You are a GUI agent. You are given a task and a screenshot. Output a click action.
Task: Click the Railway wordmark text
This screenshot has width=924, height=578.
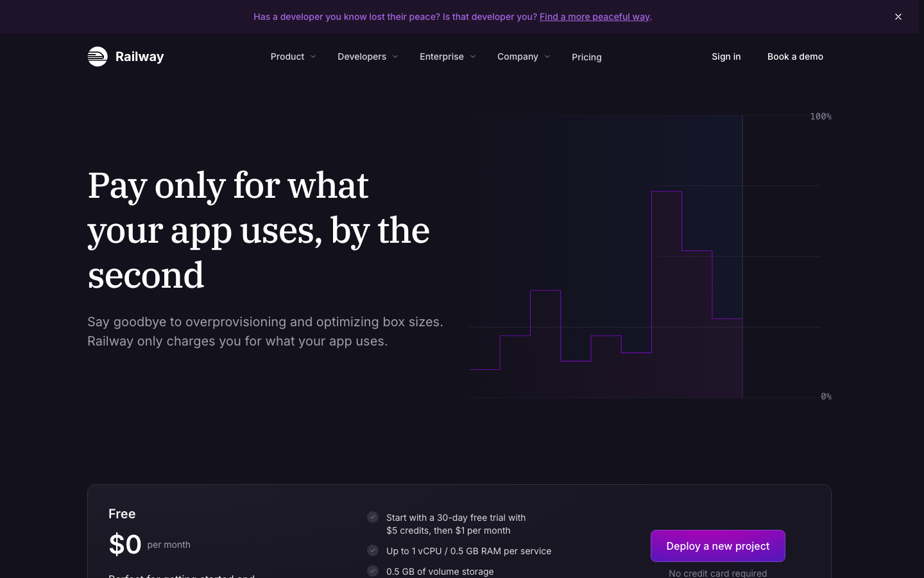(x=139, y=57)
